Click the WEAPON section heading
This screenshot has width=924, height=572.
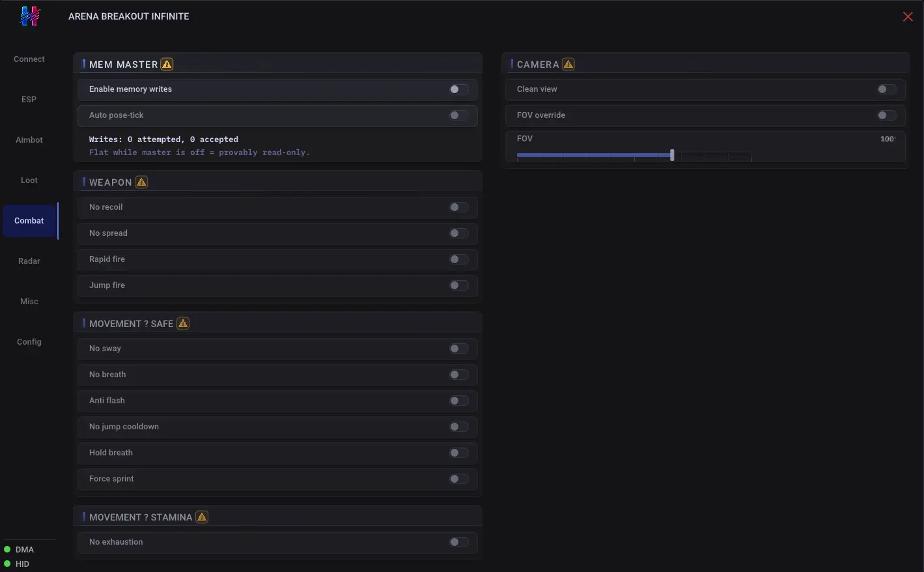pos(111,182)
